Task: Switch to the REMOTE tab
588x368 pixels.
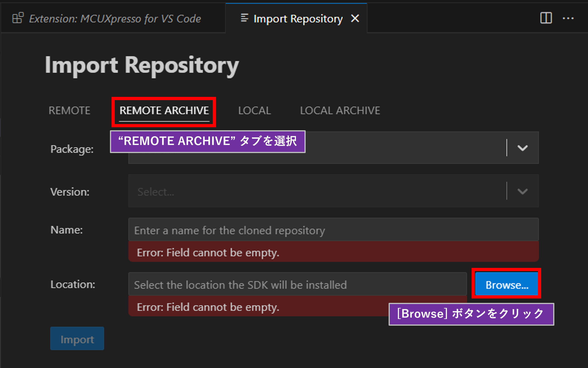Action: pyautogui.click(x=69, y=111)
